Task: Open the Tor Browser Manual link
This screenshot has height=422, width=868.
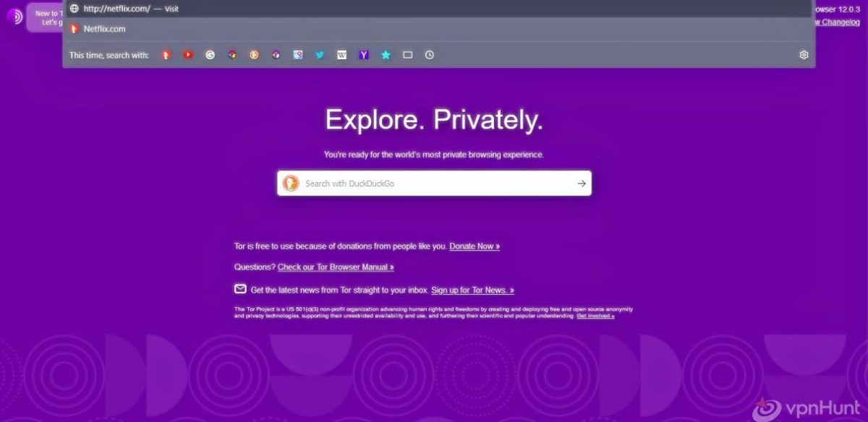Action: pyautogui.click(x=336, y=267)
